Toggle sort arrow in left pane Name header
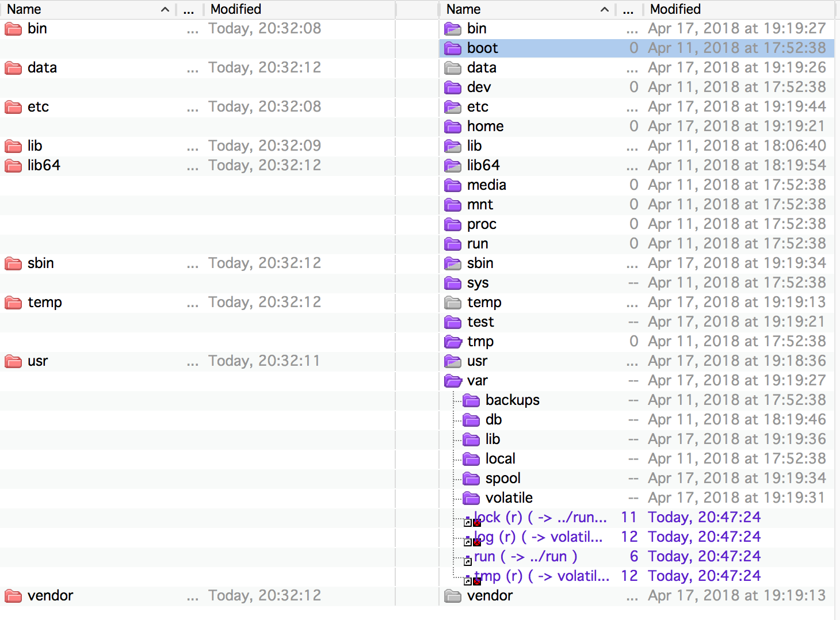840x620 pixels. (x=165, y=9)
